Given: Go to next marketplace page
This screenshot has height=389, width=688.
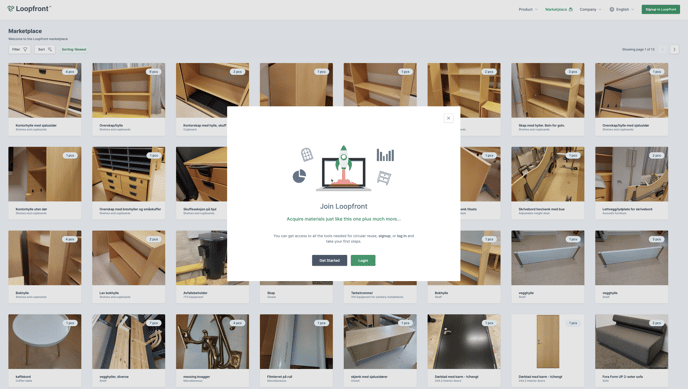Looking at the screenshot, I should [x=674, y=50].
